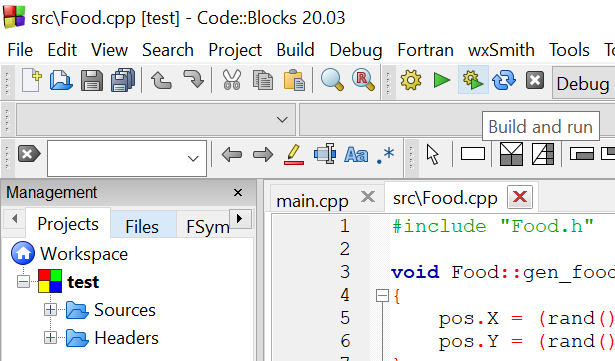
Task: Click the Rebuild icon
Action: tap(504, 80)
